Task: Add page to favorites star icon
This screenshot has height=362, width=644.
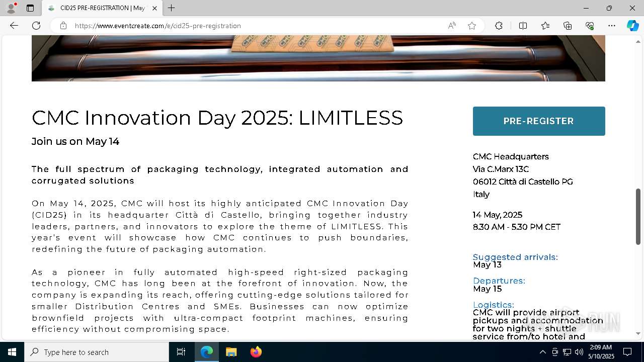Action: pos(472,26)
